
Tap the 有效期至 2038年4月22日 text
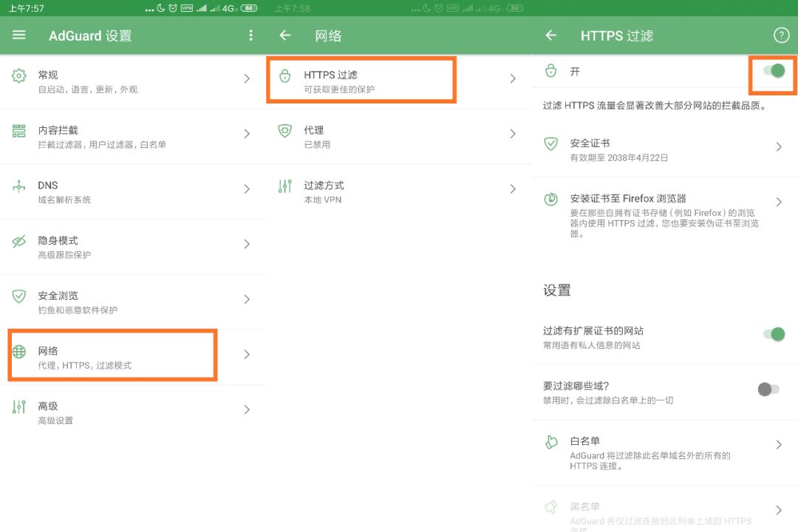pyautogui.click(x=619, y=158)
